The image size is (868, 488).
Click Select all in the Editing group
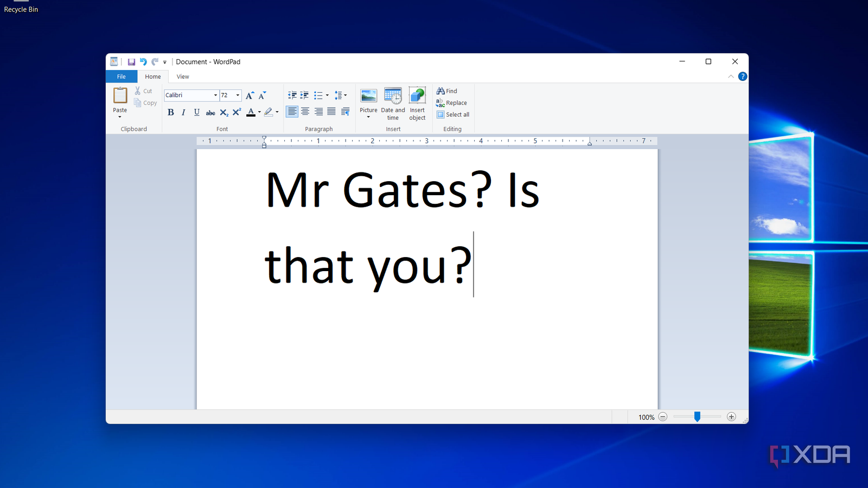pos(456,114)
